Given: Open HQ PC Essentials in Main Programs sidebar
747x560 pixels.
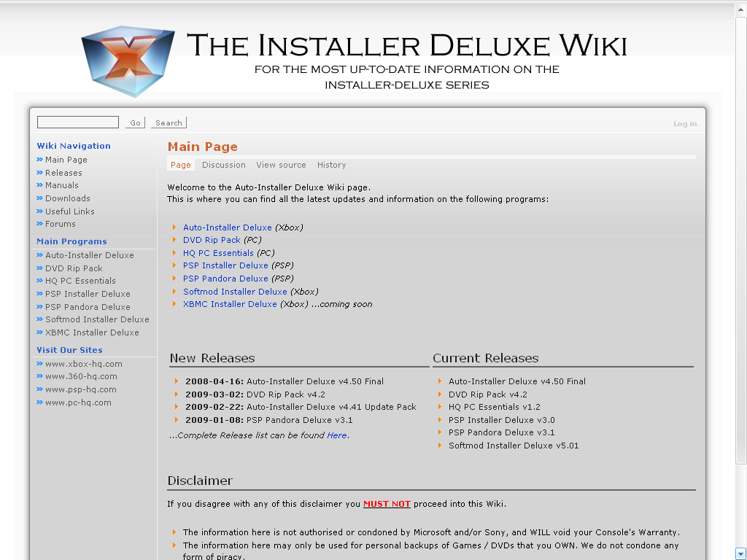Looking at the screenshot, I should click(x=80, y=281).
